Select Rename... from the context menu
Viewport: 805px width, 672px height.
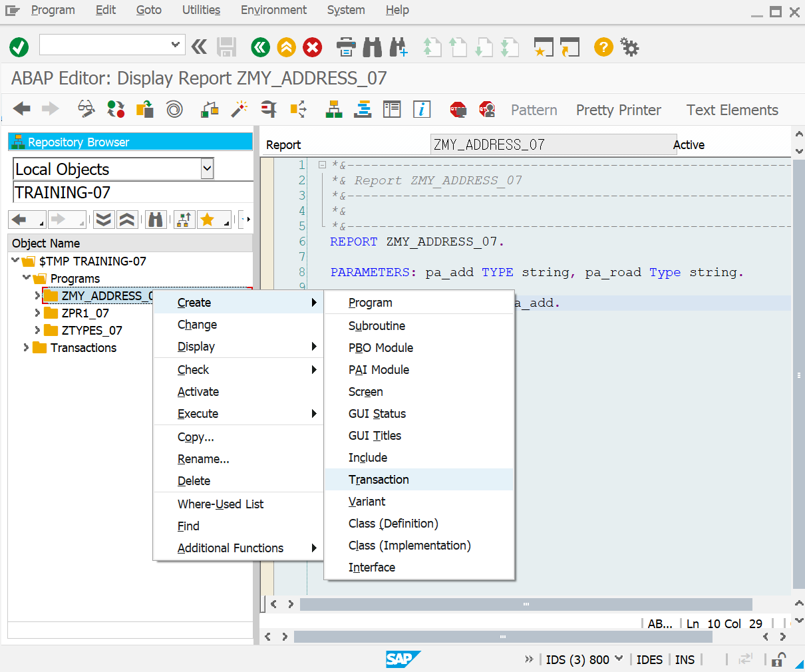click(238, 459)
